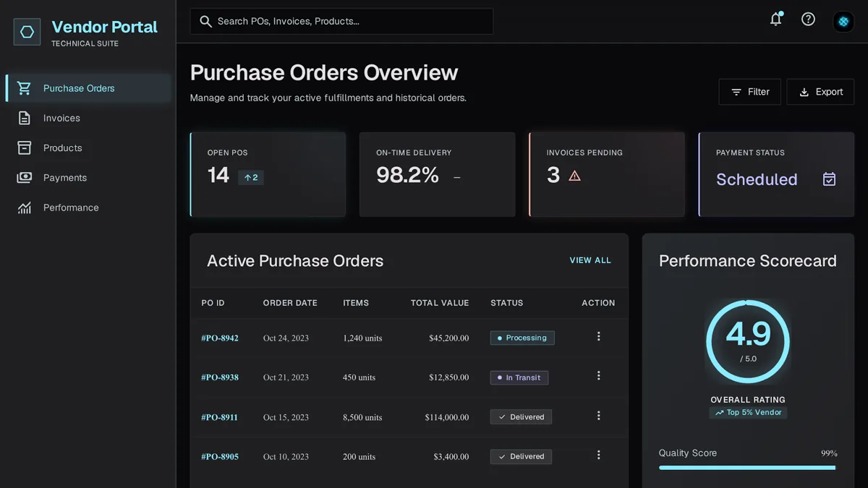This screenshot has height=488, width=868.
Task: Click the Payments cash icon
Action: click(x=25, y=177)
